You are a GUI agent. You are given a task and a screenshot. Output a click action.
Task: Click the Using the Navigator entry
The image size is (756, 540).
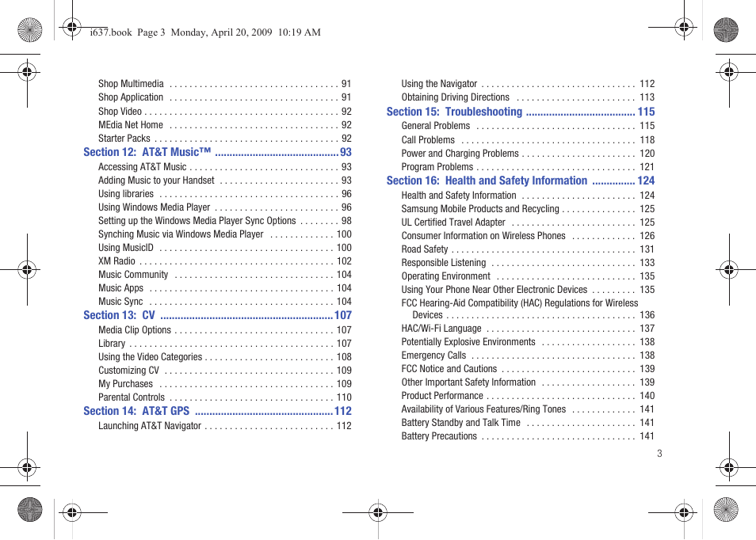point(528,84)
